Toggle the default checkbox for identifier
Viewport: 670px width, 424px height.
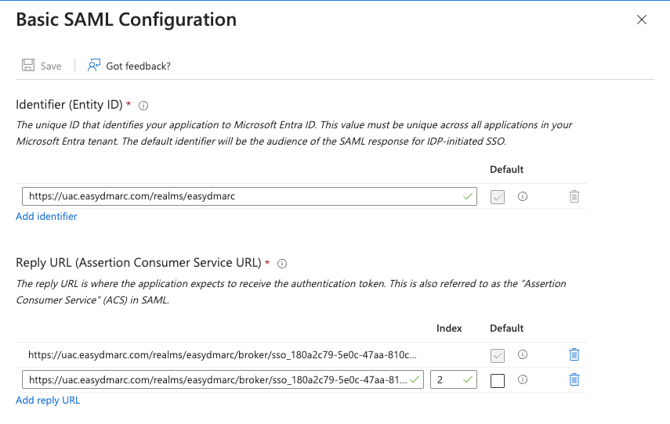(x=497, y=197)
